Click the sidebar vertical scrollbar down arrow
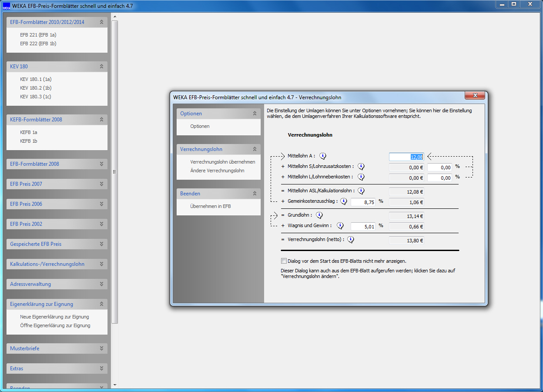Screen dimensions: 543x392 tap(115, 385)
